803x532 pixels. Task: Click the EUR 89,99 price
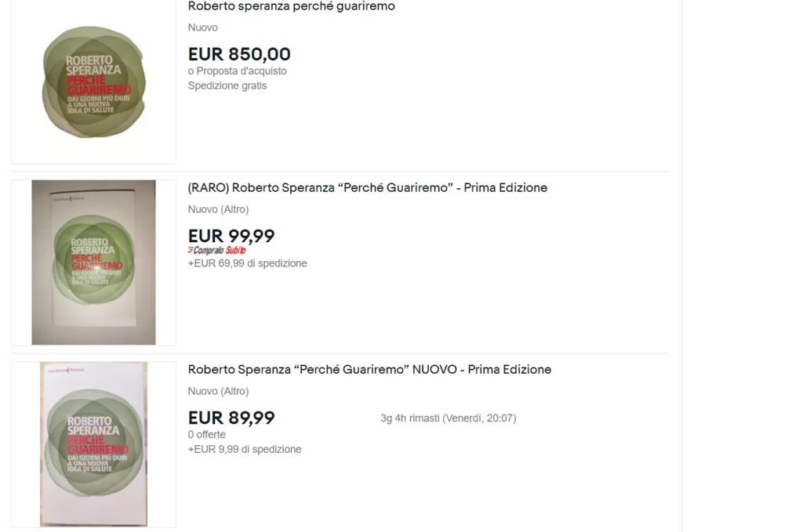point(231,418)
